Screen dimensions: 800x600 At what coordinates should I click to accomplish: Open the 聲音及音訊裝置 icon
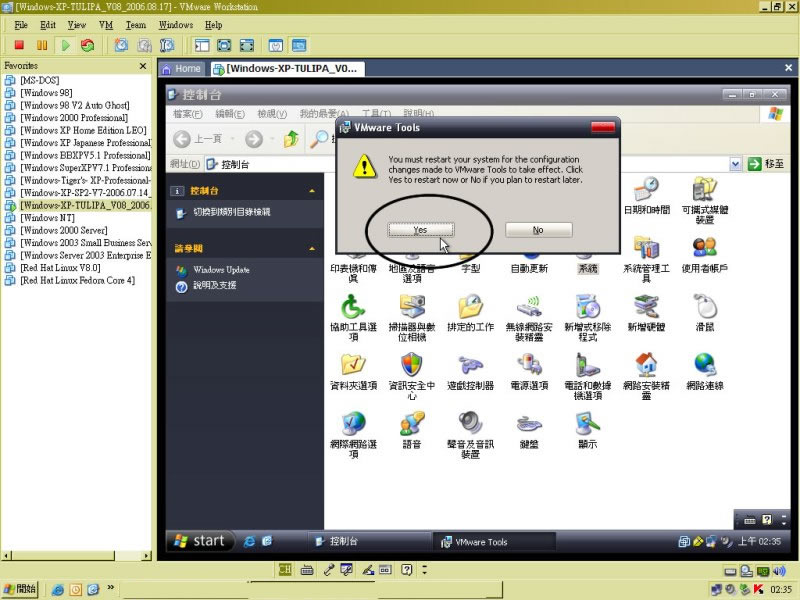[470, 435]
